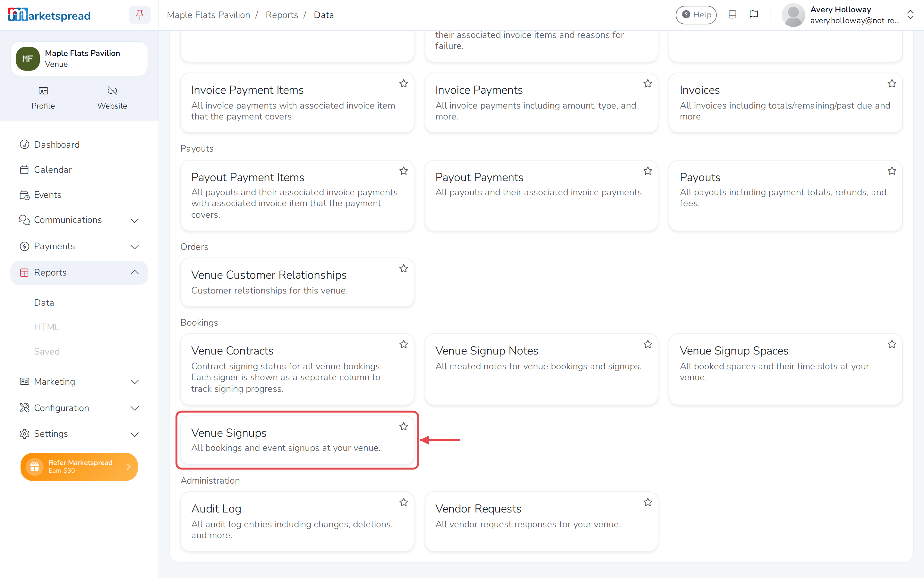Open Venue Customer Relationships report card
The height and width of the screenshot is (578, 924).
[297, 282]
